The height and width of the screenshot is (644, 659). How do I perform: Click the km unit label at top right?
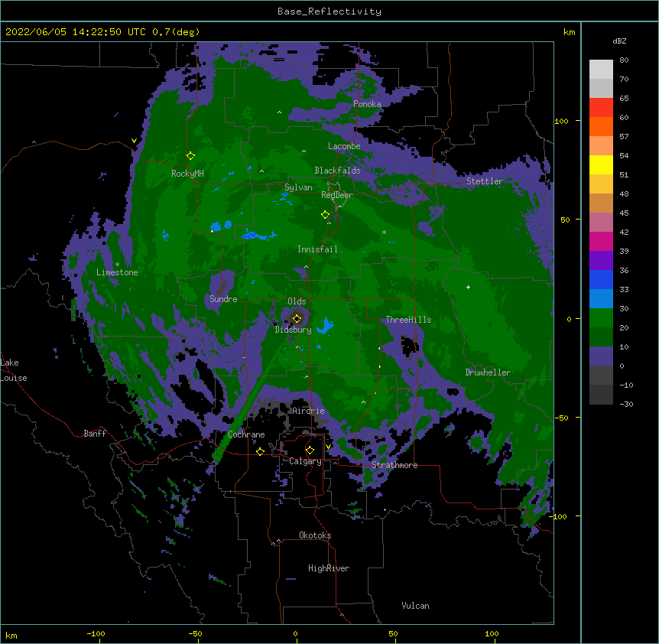click(x=569, y=32)
